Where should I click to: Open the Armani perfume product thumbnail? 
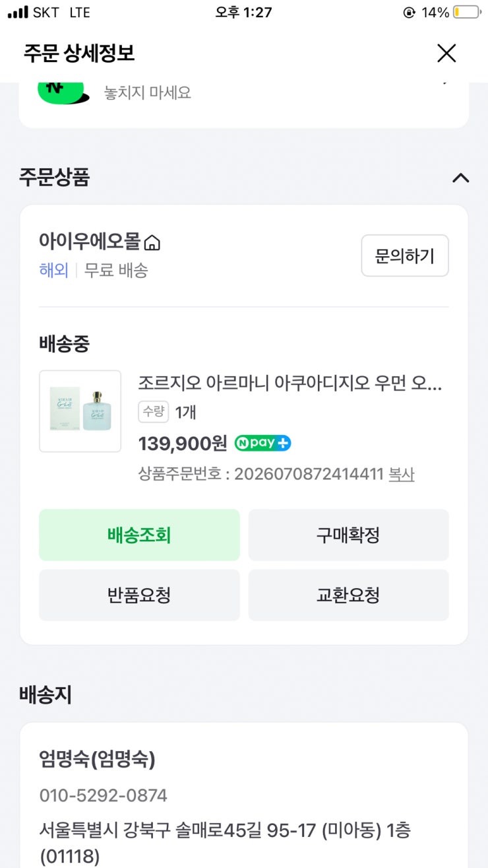point(80,411)
